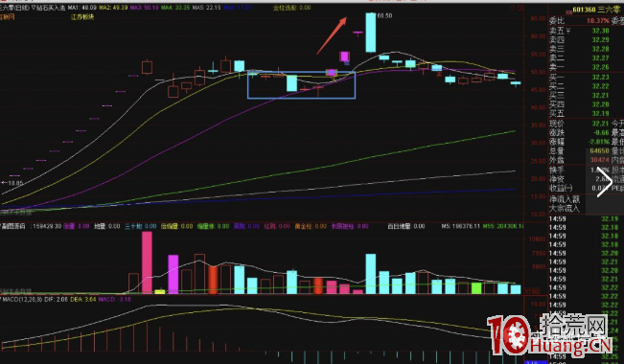Click the 卖三 price 32.28
Screen dimensions: 624x364
pyautogui.click(x=601, y=49)
